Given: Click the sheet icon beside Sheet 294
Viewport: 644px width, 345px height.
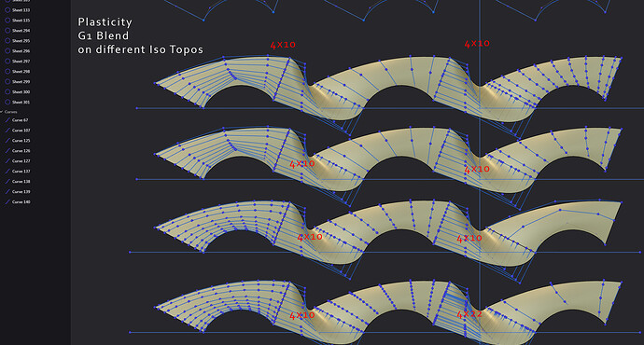Looking at the screenshot, I should [7, 31].
